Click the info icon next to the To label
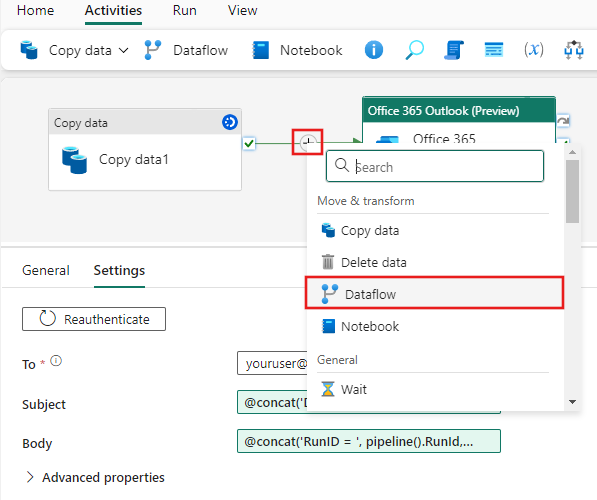This screenshot has height=500, width=597. [56, 360]
